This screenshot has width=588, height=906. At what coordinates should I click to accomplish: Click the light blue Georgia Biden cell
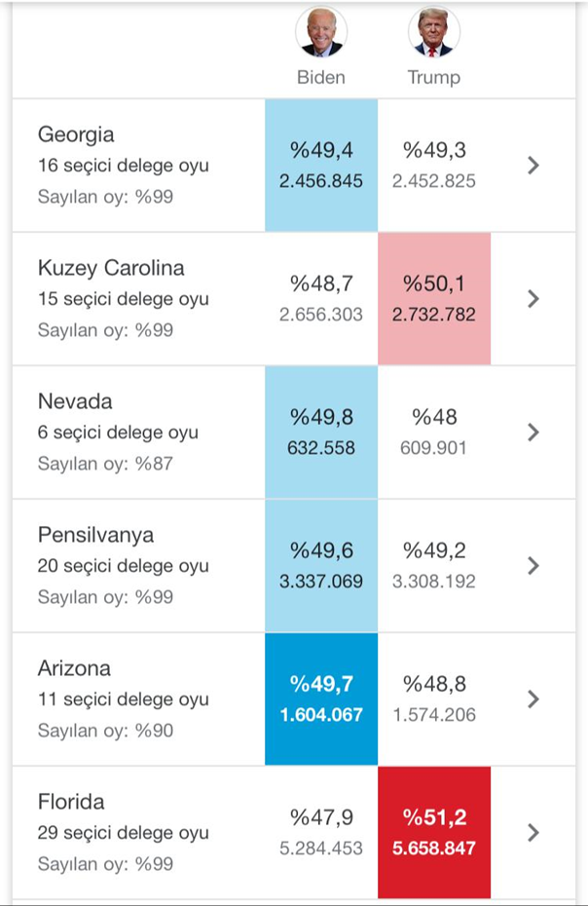pos(321,165)
